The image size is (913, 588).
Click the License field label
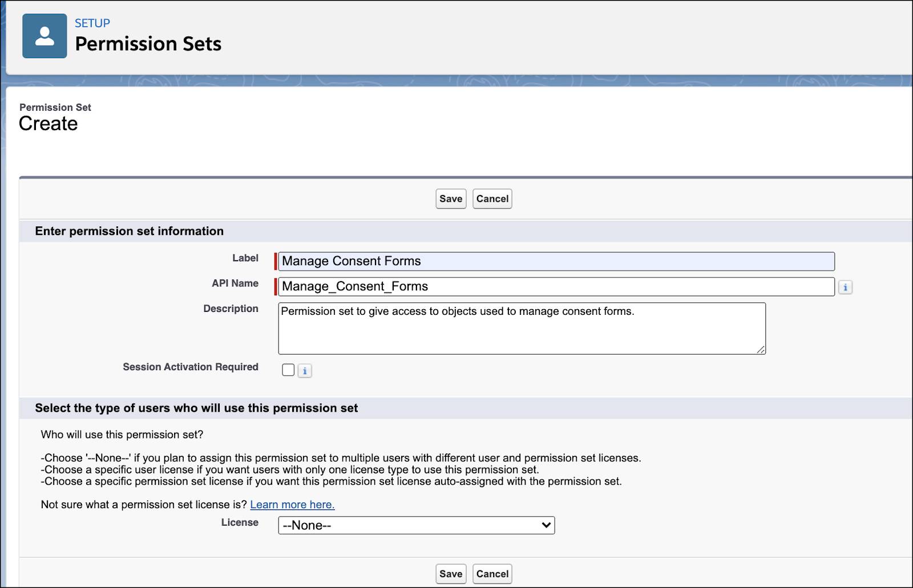tap(240, 522)
